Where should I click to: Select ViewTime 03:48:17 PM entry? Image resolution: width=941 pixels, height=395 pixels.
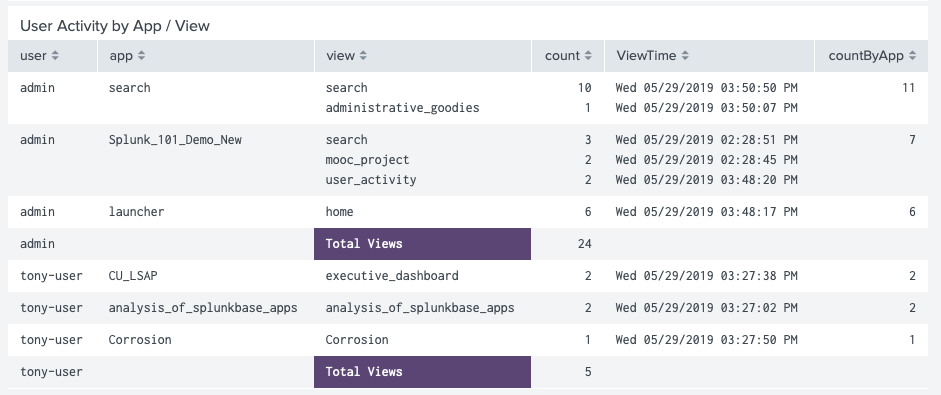(706, 212)
